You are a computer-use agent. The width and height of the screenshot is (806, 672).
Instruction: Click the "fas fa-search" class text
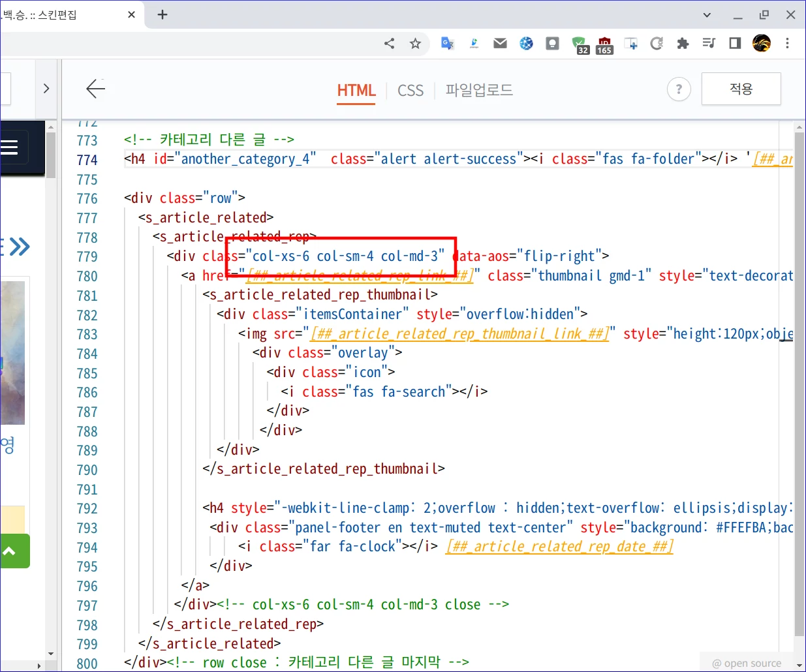pos(399,391)
